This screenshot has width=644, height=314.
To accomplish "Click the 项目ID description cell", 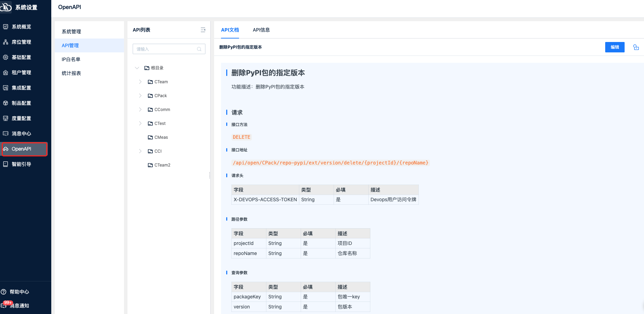I will (353, 243).
